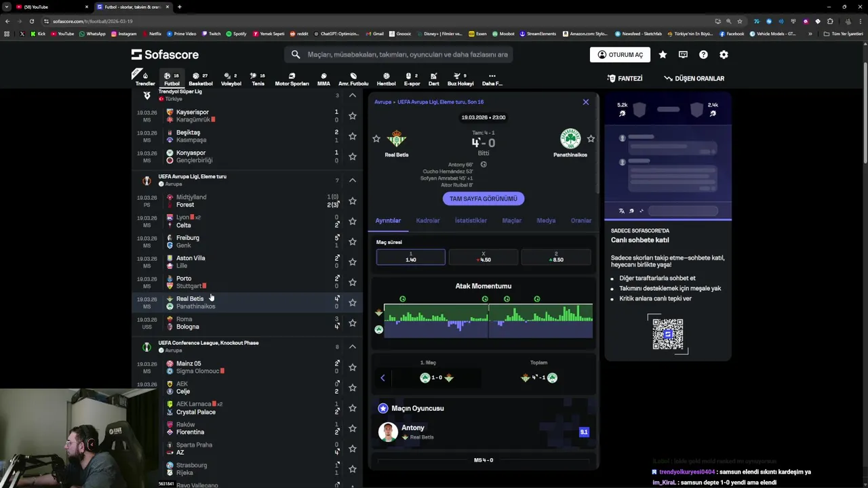Screen dimensions: 868x488
Task: Switch to the YouTube browser tab
Action: [53, 7]
